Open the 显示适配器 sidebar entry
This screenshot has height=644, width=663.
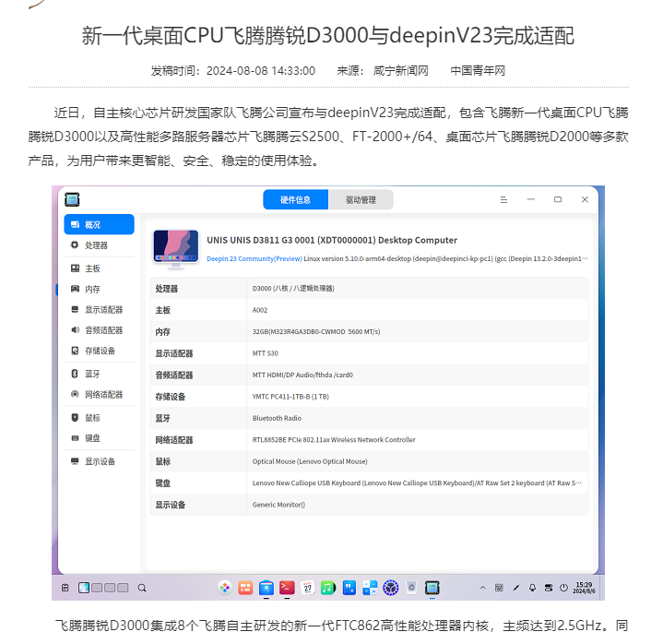coord(99,310)
